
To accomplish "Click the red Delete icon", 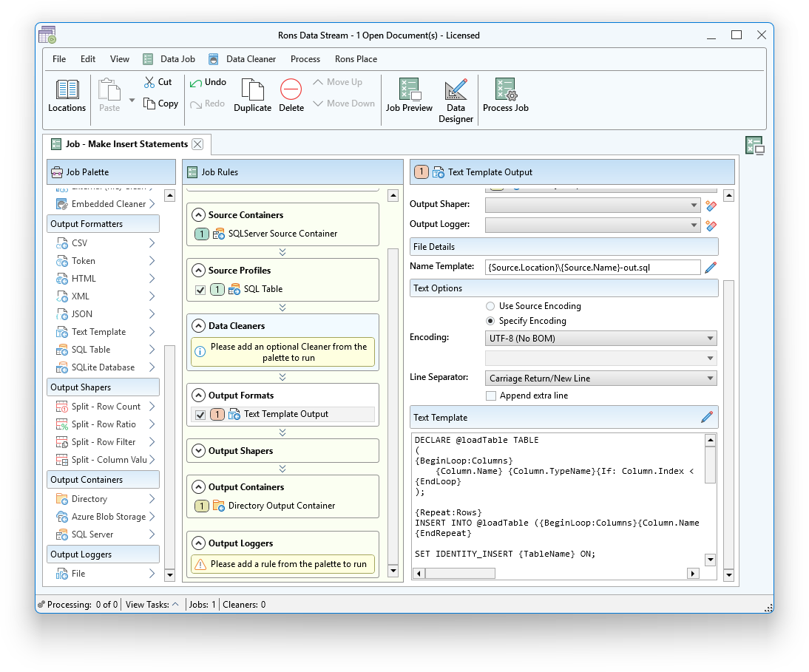I will click(291, 89).
